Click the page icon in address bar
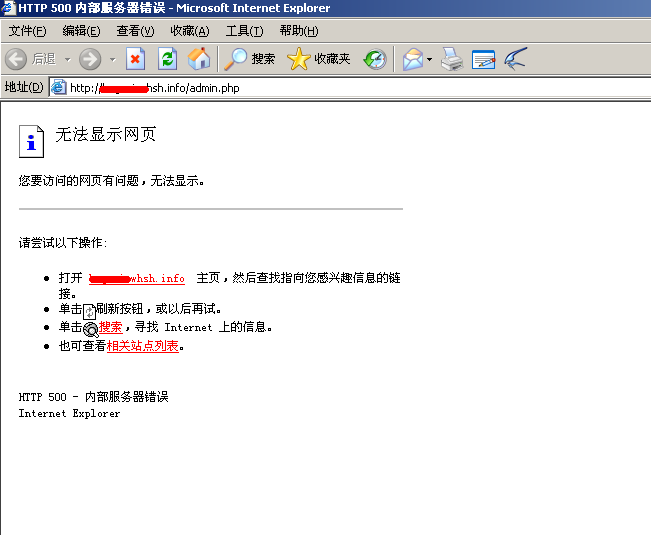Viewport: 651px width, 535px height. (x=59, y=87)
